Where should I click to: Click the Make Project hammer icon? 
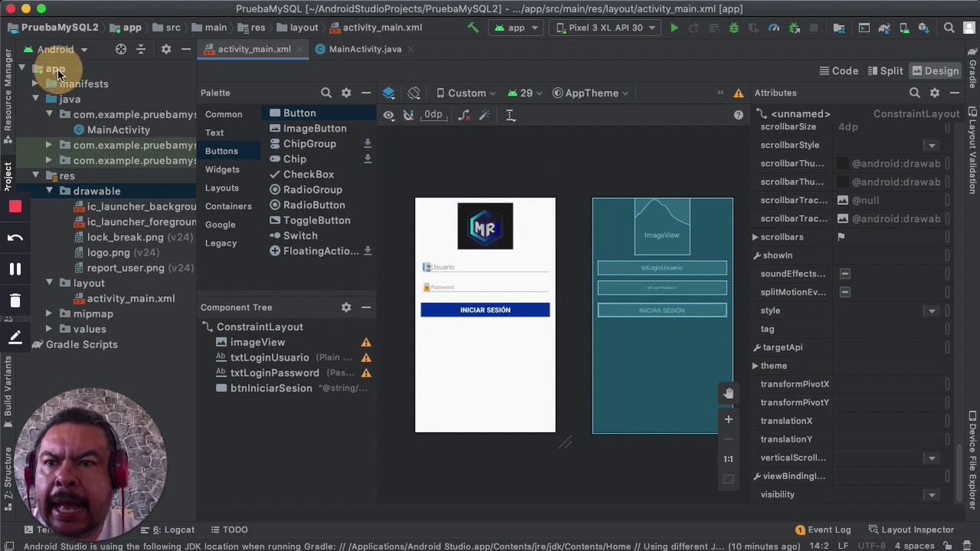click(x=473, y=28)
